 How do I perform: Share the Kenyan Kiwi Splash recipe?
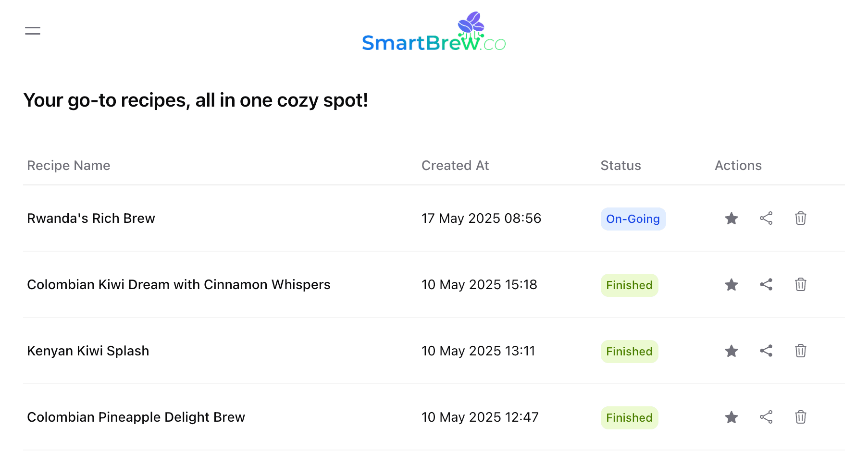click(x=766, y=351)
